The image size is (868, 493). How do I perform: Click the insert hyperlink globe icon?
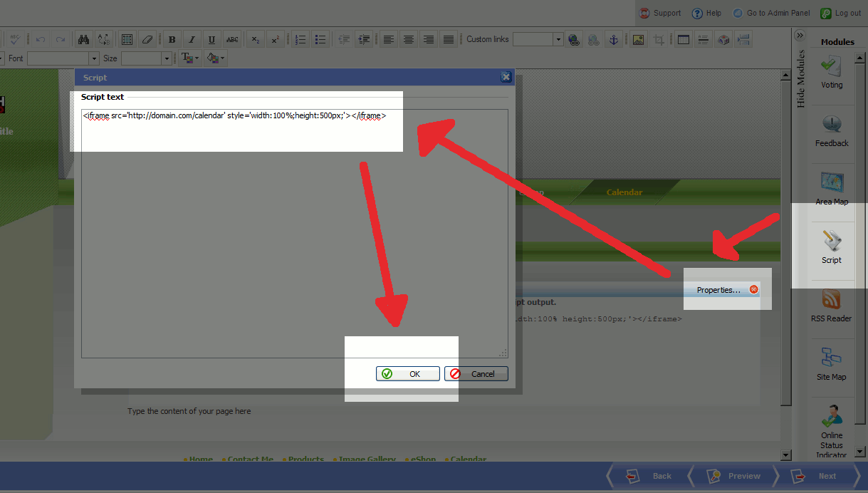[x=574, y=40]
